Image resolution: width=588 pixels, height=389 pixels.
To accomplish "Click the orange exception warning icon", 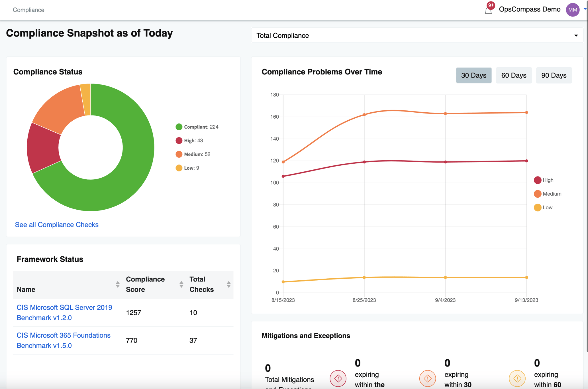I will 427,378.
